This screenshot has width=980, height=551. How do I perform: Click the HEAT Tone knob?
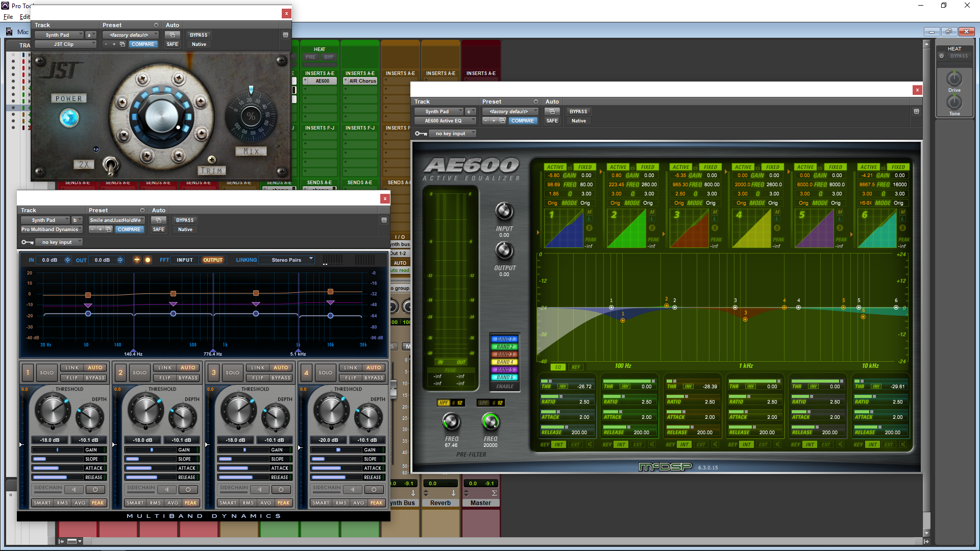[x=954, y=102]
